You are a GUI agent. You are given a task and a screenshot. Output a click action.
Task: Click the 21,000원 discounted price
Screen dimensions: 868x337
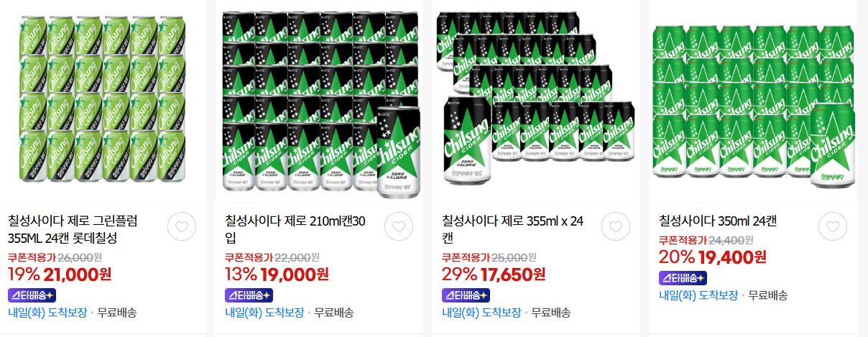click(x=78, y=274)
